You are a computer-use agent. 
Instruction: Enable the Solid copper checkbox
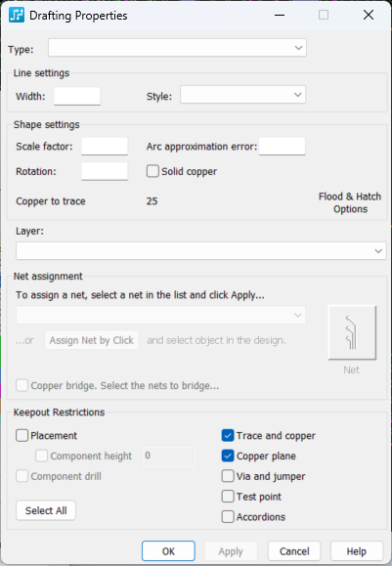pos(152,171)
